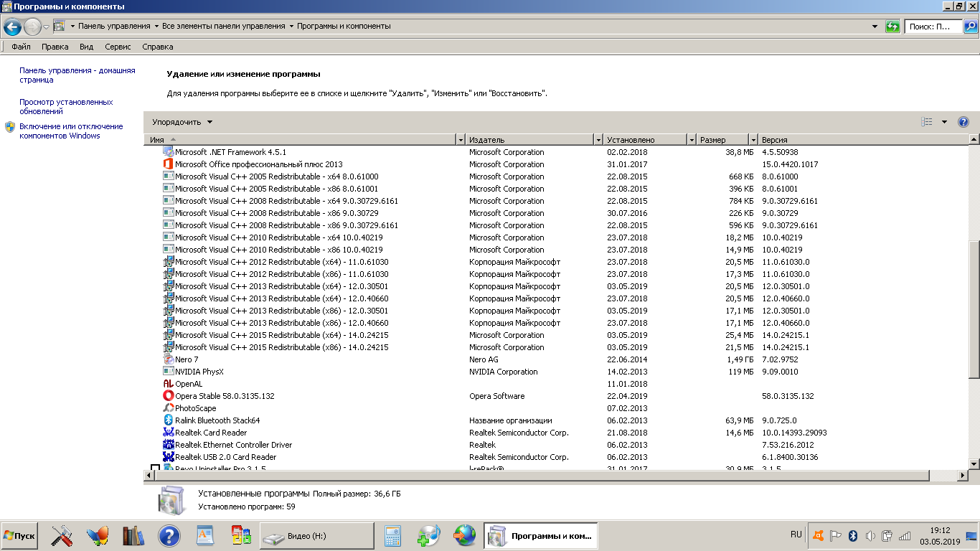Open the Сервис menu
The width and height of the screenshot is (980, 551).
pos(118,47)
